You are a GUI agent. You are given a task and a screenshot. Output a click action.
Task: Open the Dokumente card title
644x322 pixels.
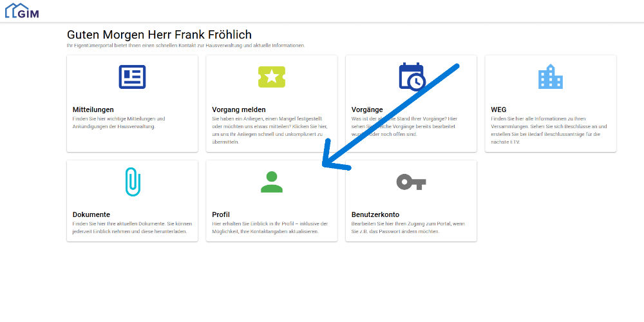coord(91,214)
